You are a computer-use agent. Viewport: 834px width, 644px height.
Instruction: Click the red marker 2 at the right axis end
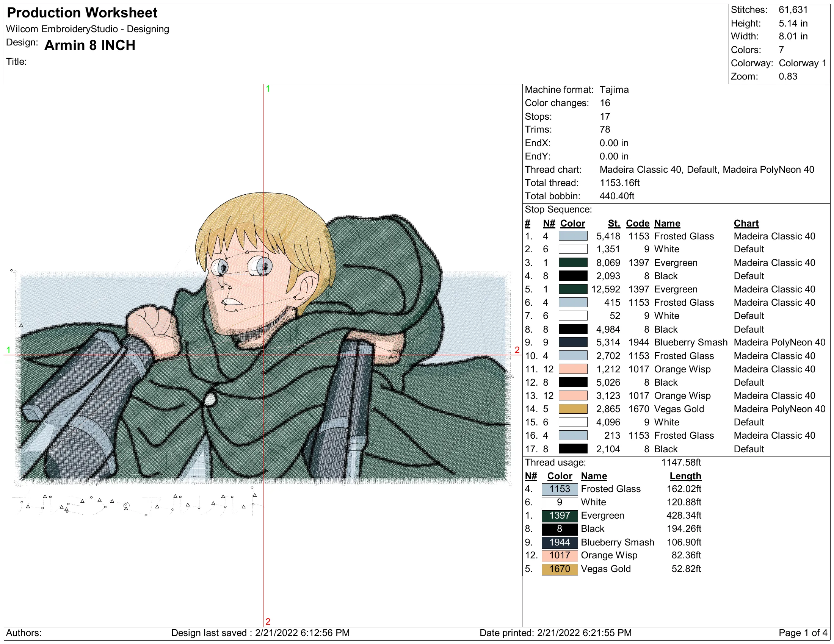tap(517, 350)
